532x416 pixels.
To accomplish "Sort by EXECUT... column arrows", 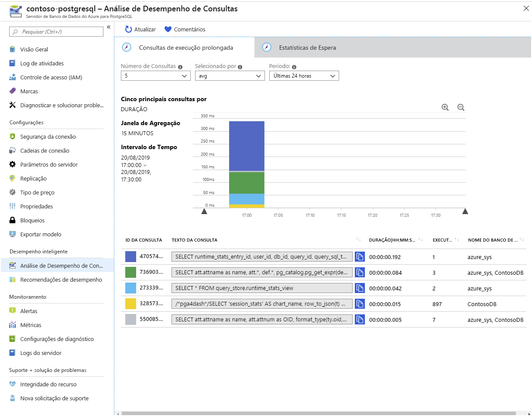I will click(x=457, y=240).
